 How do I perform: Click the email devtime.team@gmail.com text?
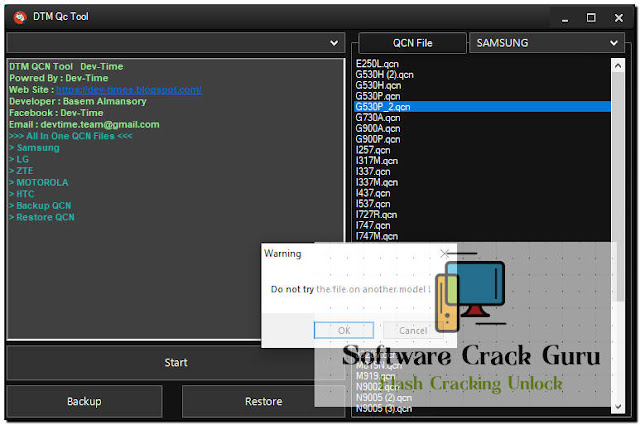100,125
